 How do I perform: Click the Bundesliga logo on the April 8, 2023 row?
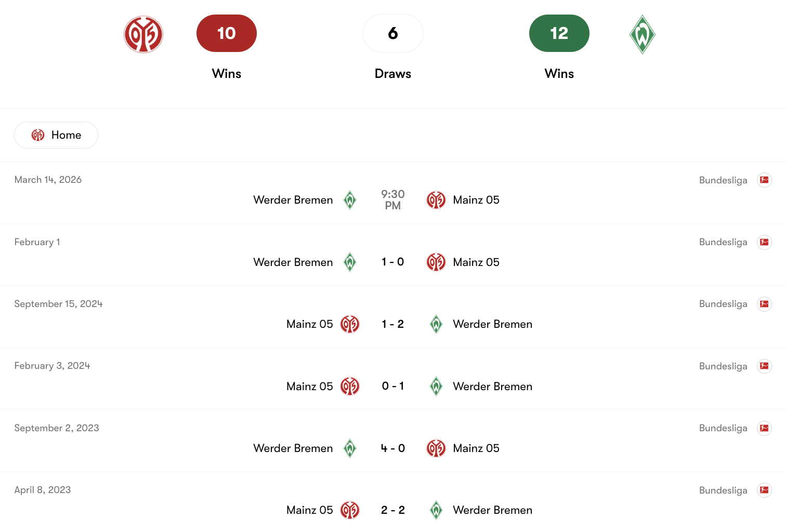(x=765, y=490)
